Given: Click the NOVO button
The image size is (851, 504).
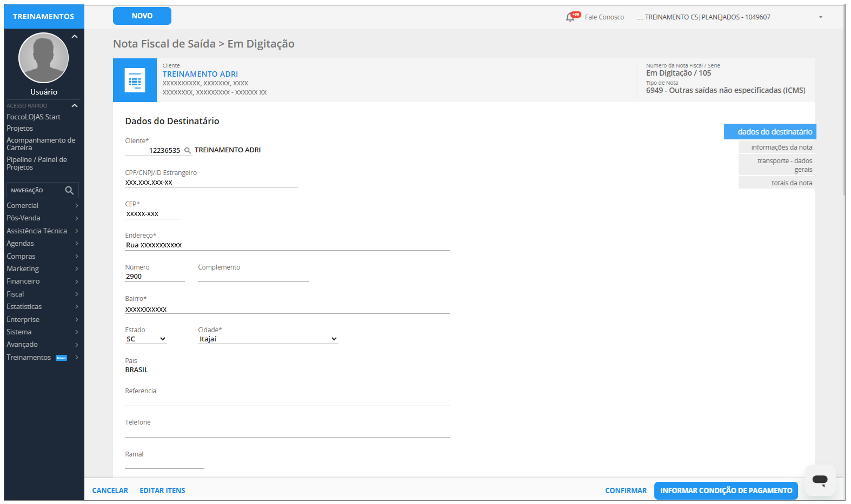Looking at the screenshot, I should click(142, 16).
